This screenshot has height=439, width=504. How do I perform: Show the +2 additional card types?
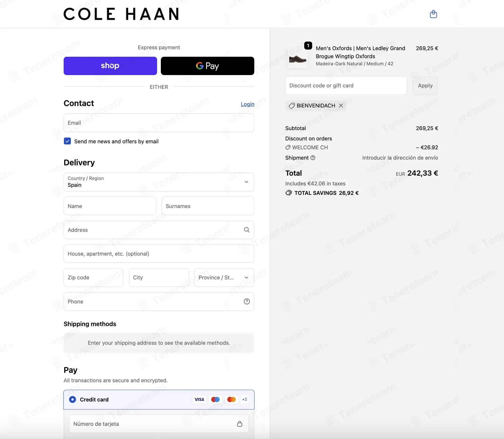(245, 399)
